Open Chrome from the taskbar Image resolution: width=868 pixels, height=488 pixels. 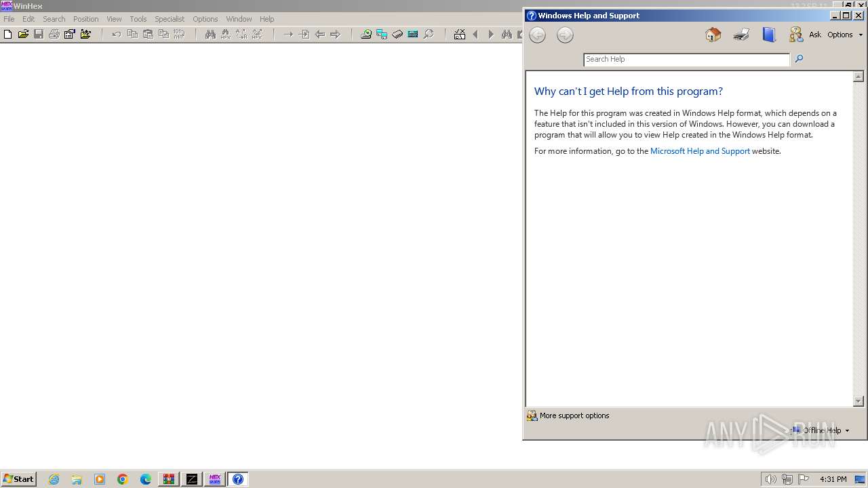(123, 479)
